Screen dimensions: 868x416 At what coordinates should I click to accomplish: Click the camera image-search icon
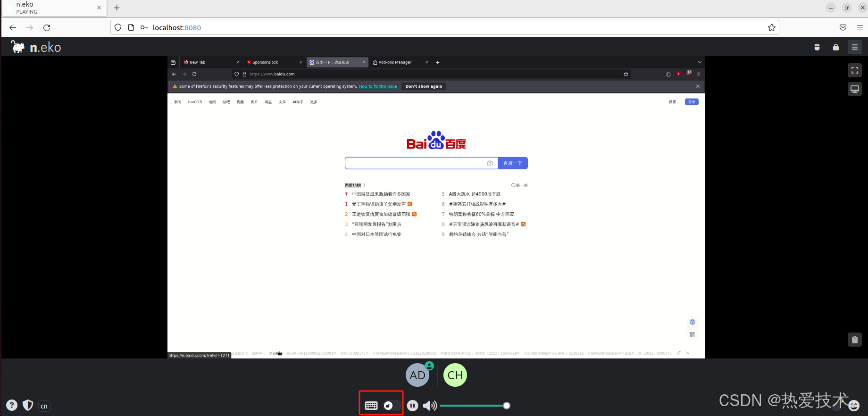[490, 163]
